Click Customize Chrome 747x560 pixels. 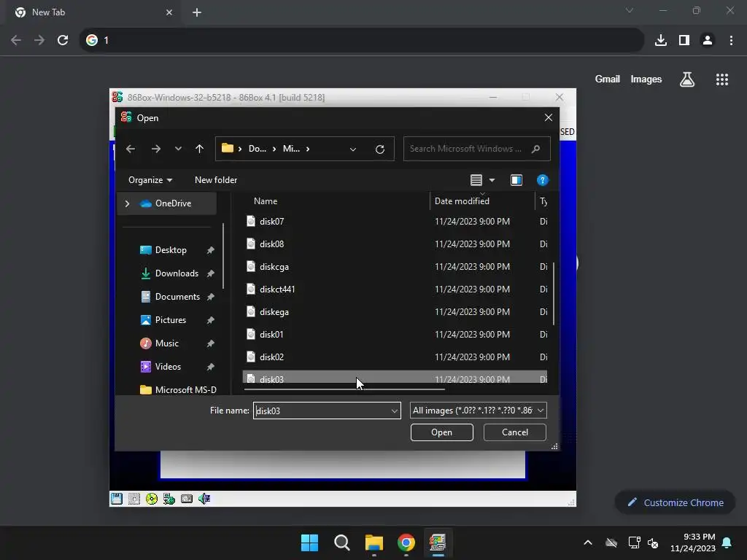click(x=675, y=503)
